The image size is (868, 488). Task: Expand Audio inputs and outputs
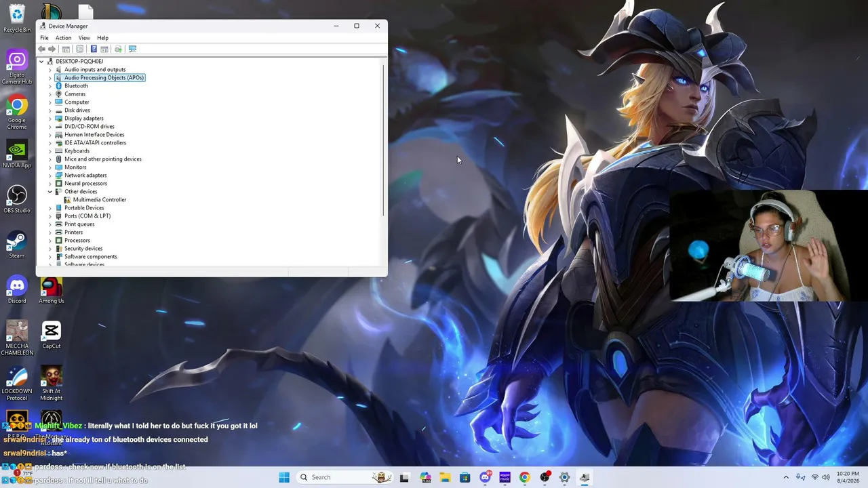pyautogui.click(x=50, y=70)
